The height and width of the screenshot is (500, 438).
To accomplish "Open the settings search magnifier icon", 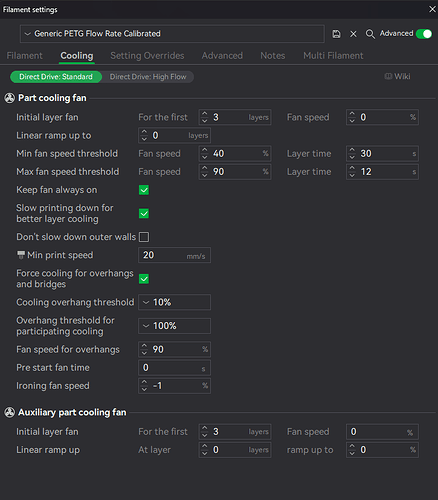I will [x=370, y=34].
